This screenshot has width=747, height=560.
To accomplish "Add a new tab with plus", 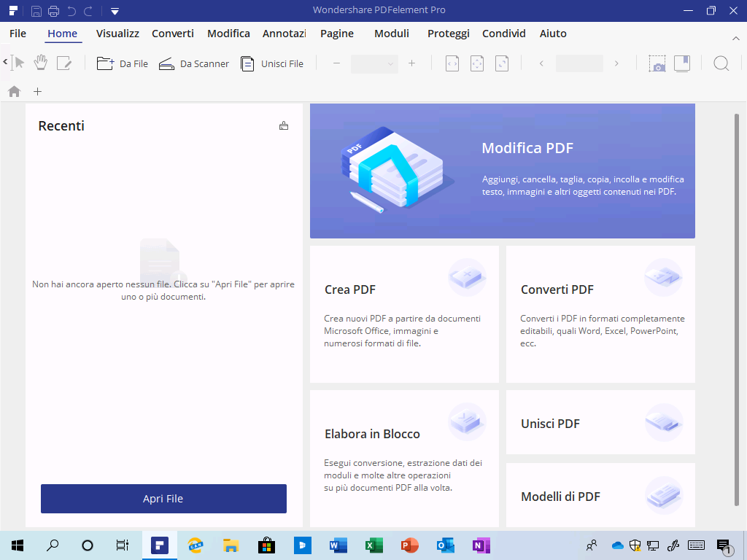I will pos(38,91).
